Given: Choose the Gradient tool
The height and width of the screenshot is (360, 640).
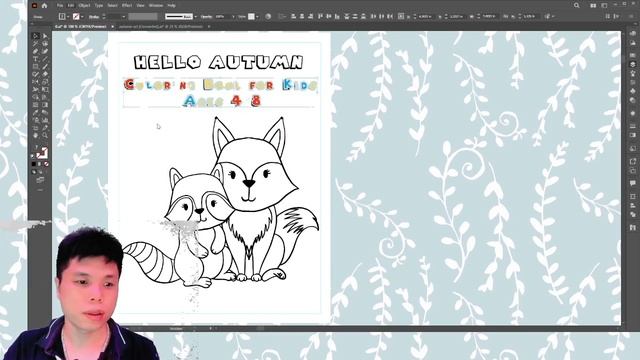Looking at the screenshot, I should [45, 104].
